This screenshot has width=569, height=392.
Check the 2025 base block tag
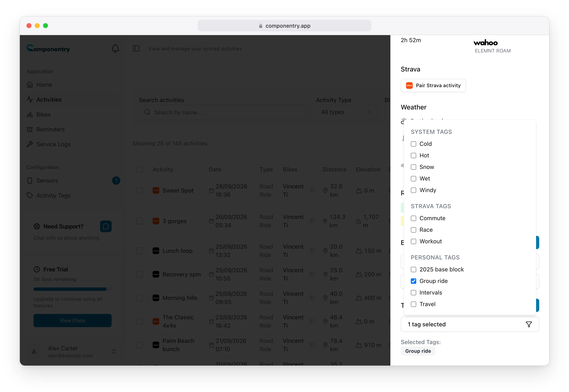click(x=414, y=270)
